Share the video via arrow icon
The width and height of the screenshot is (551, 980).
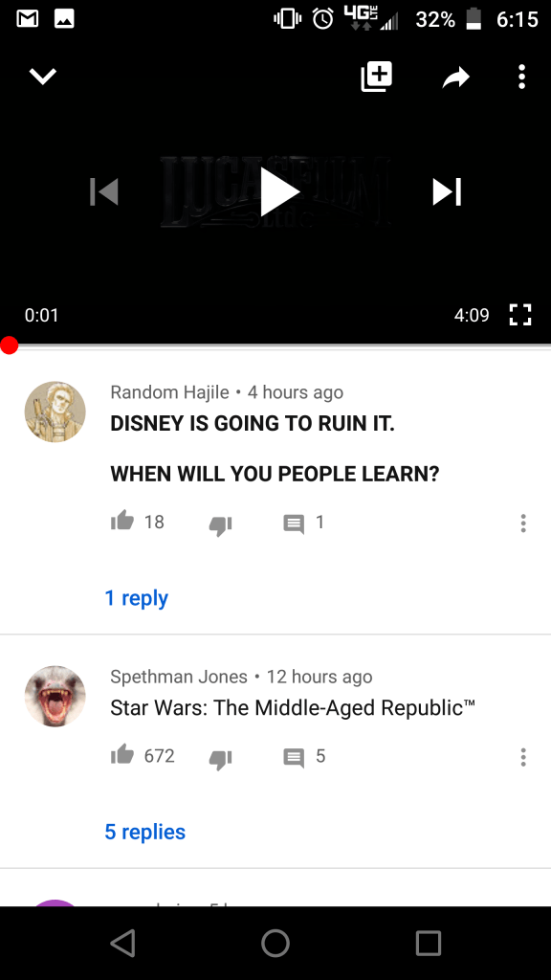[456, 78]
